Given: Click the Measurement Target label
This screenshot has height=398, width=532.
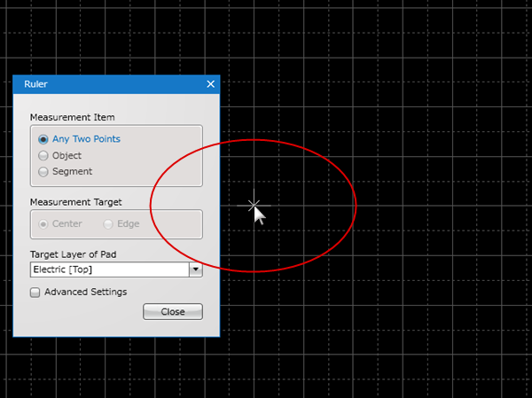Looking at the screenshot, I should point(75,202).
